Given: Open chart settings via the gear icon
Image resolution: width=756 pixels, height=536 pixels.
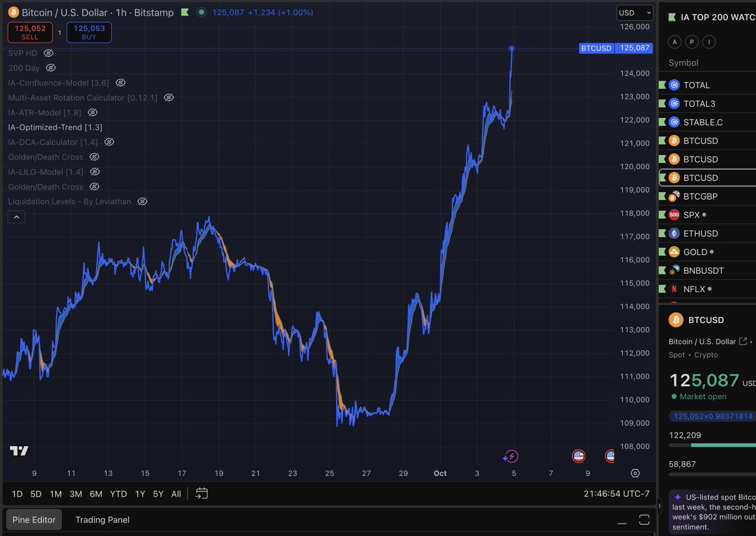Looking at the screenshot, I should (x=635, y=473).
